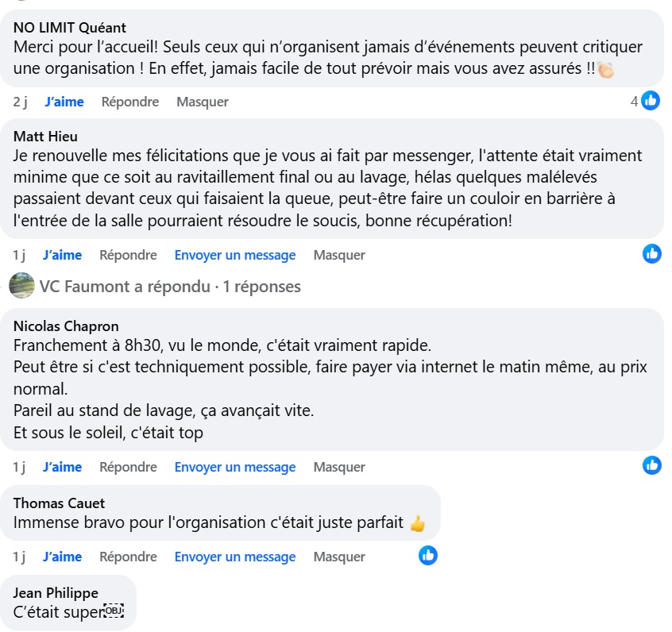Click Répondre under Matt Hieu's comment
The height and width of the screenshot is (632, 672).
(x=128, y=255)
